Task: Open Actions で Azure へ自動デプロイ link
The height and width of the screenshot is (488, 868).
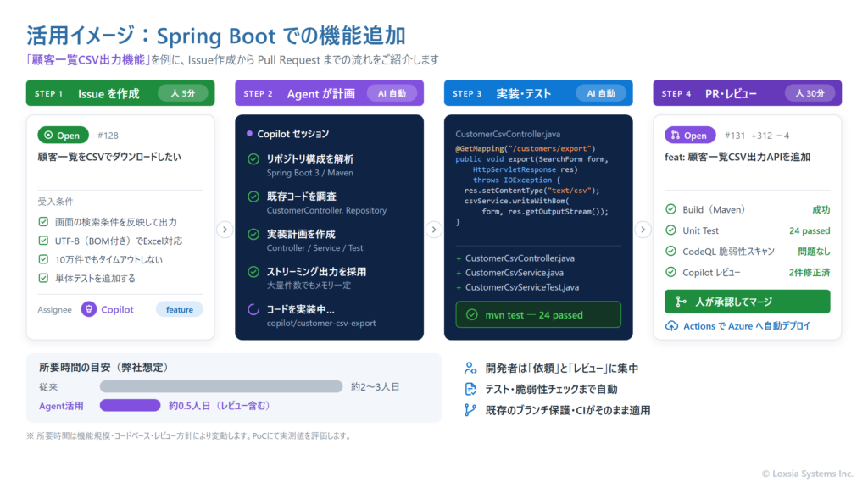Action: 747,326
